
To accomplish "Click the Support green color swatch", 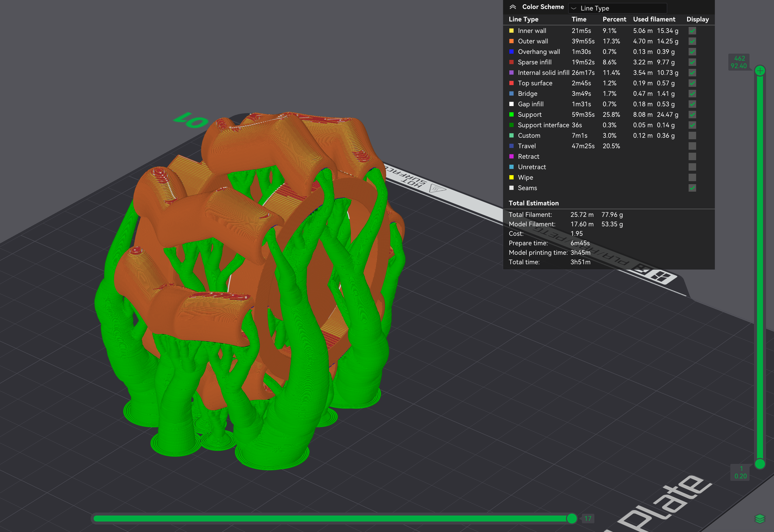I will 511,115.
